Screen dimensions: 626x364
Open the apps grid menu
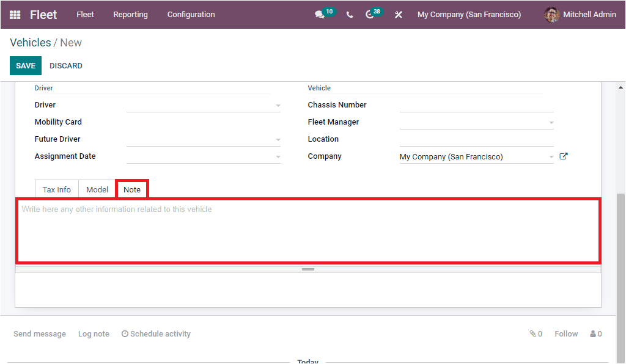tap(15, 15)
